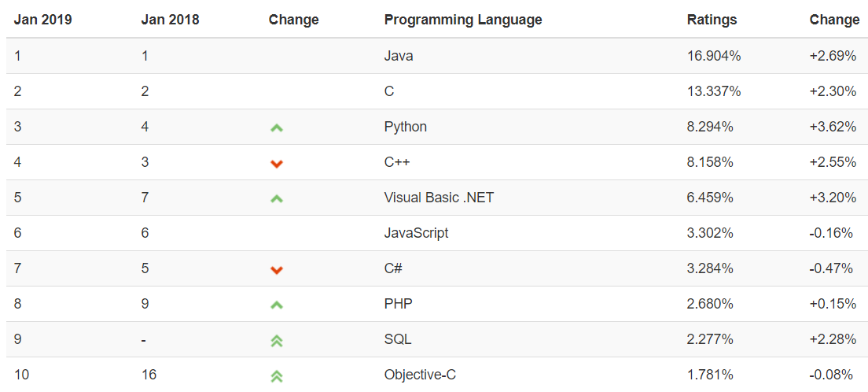
Task: Click the up arrow for Visual Basic .NET
Action: point(276,198)
